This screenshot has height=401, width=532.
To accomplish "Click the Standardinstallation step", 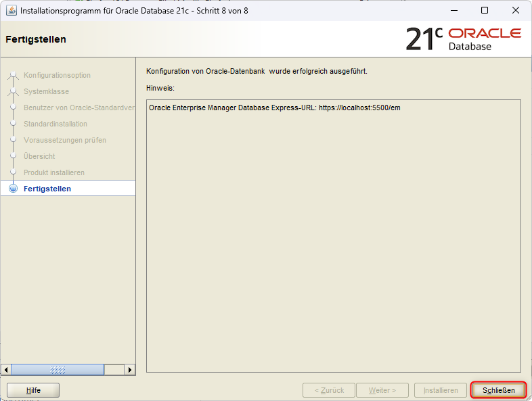I will coord(56,124).
